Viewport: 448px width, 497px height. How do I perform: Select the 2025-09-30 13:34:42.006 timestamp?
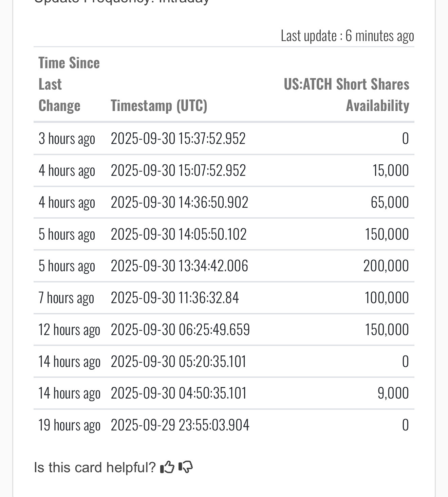tap(179, 266)
